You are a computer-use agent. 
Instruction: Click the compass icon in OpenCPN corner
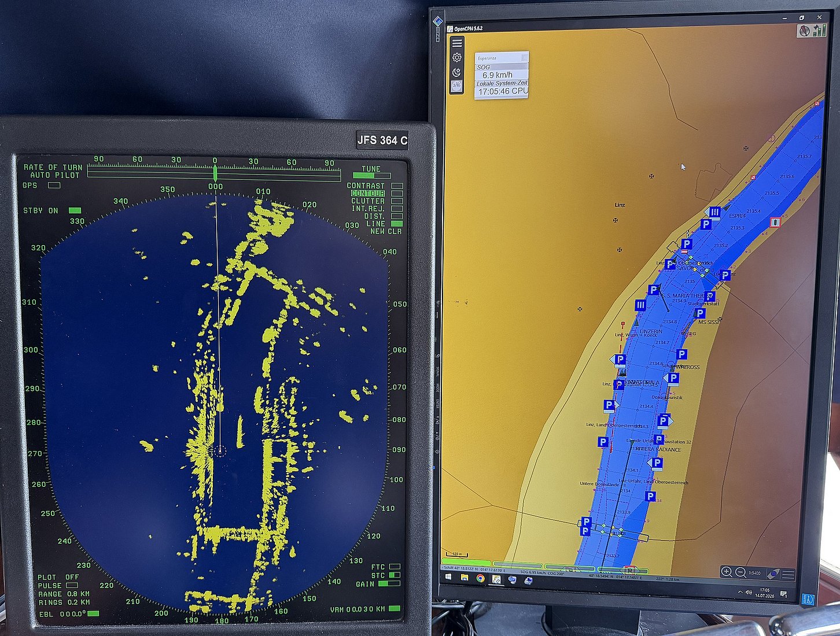(x=804, y=31)
